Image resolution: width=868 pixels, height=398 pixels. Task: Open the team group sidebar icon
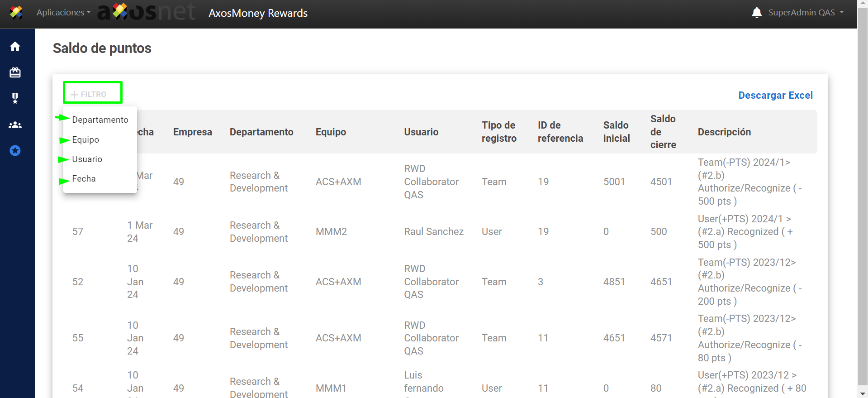15,125
